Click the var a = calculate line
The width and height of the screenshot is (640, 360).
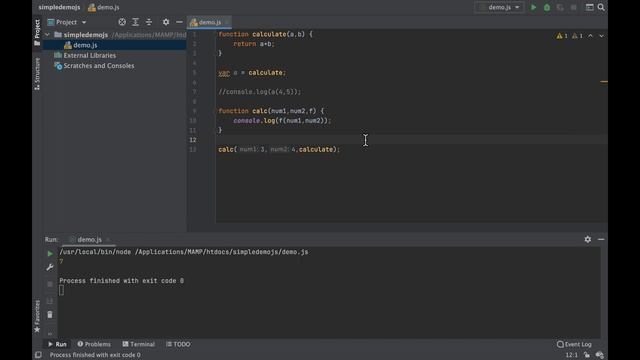[252, 73]
